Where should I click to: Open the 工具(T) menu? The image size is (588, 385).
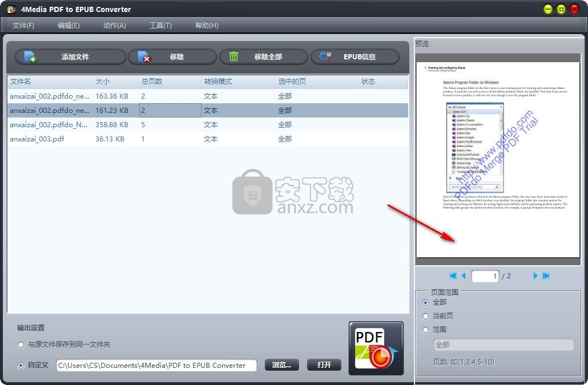click(160, 26)
